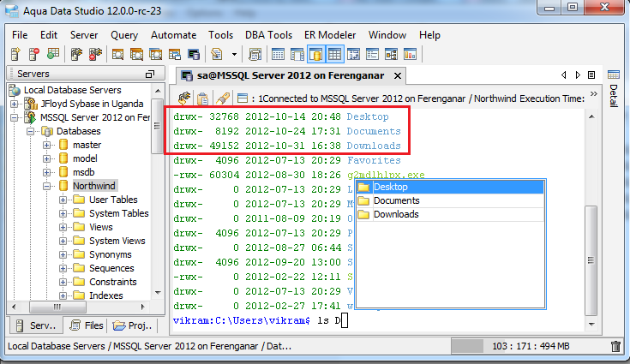
Task: Open the Help menu
Action: pyautogui.click(x=429, y=35)
